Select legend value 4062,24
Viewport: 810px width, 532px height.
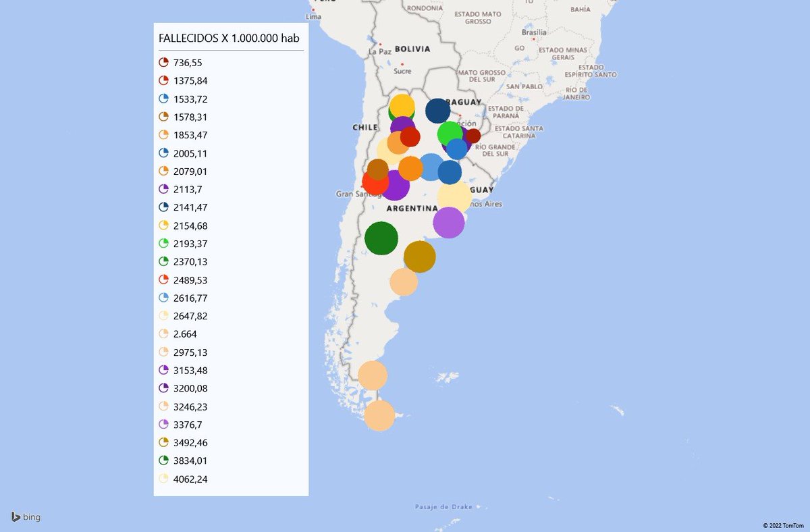tap(190, 479)
